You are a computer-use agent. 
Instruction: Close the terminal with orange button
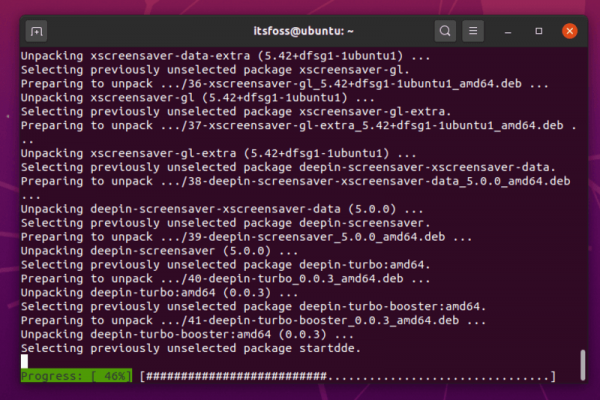(569, 30)
